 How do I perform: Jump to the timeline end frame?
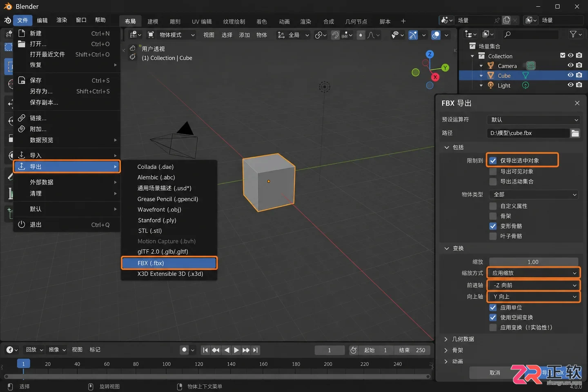pos(256,350)
